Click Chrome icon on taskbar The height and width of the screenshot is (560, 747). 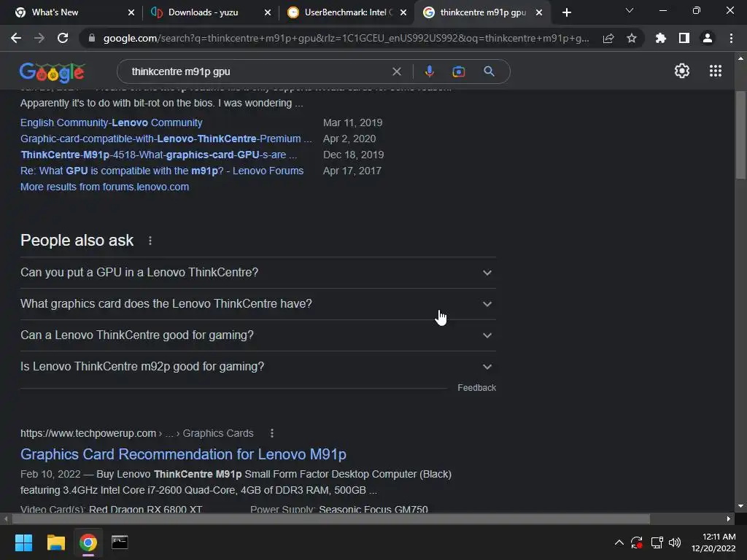(88, 542)
